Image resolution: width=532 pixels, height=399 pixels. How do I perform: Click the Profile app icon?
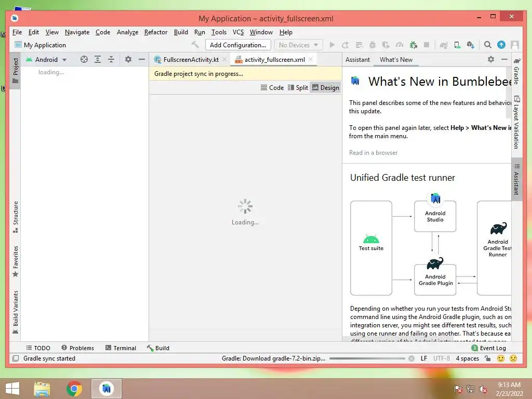click(x=400, y=45)
